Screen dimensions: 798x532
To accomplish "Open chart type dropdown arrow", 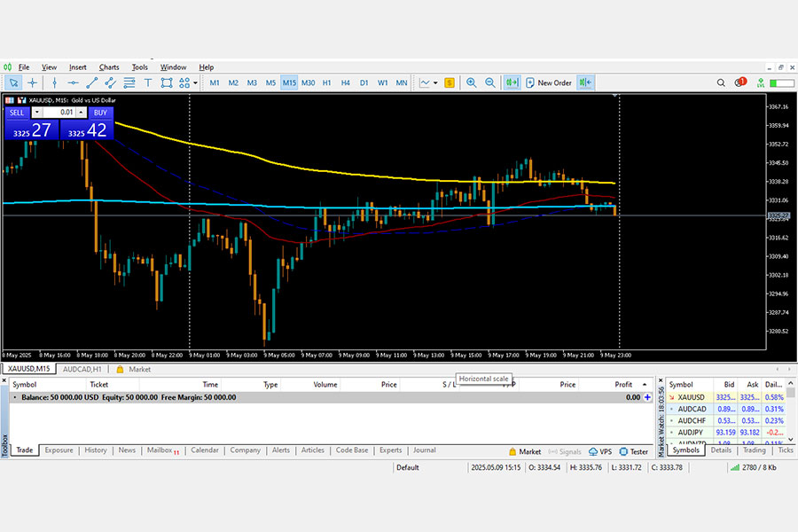I will tap(435, 83).
